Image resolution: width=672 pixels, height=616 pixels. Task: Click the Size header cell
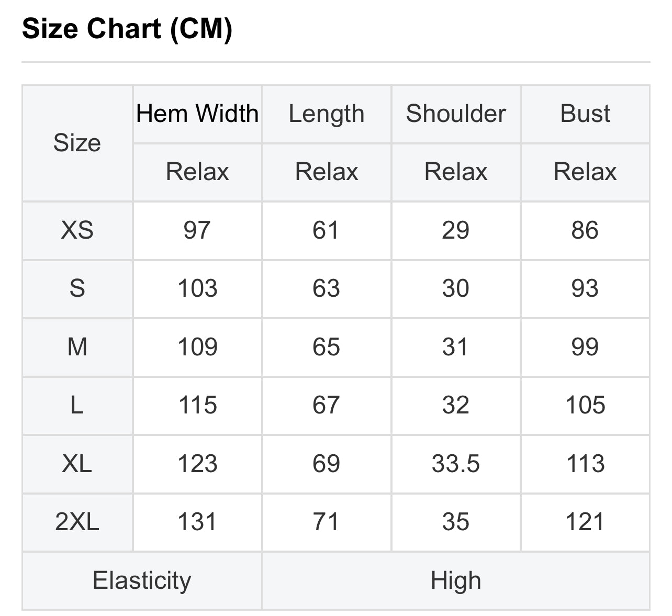(77, 143)
